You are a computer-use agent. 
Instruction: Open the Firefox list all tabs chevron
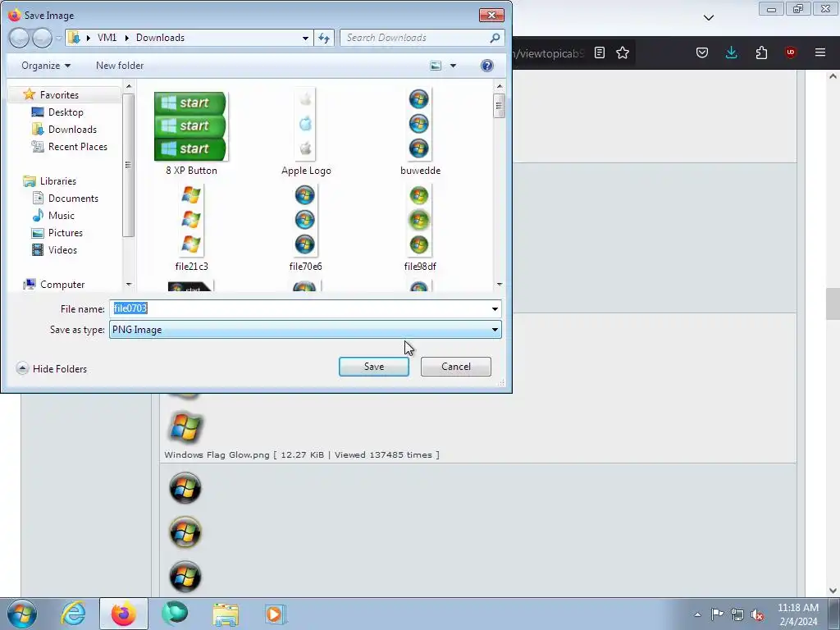(708, 18)
